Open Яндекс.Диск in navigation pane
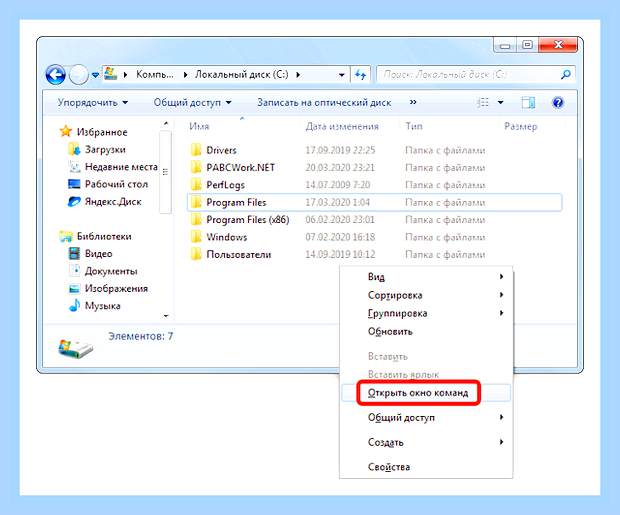This screenshot has width=620, height=515. 113,202
